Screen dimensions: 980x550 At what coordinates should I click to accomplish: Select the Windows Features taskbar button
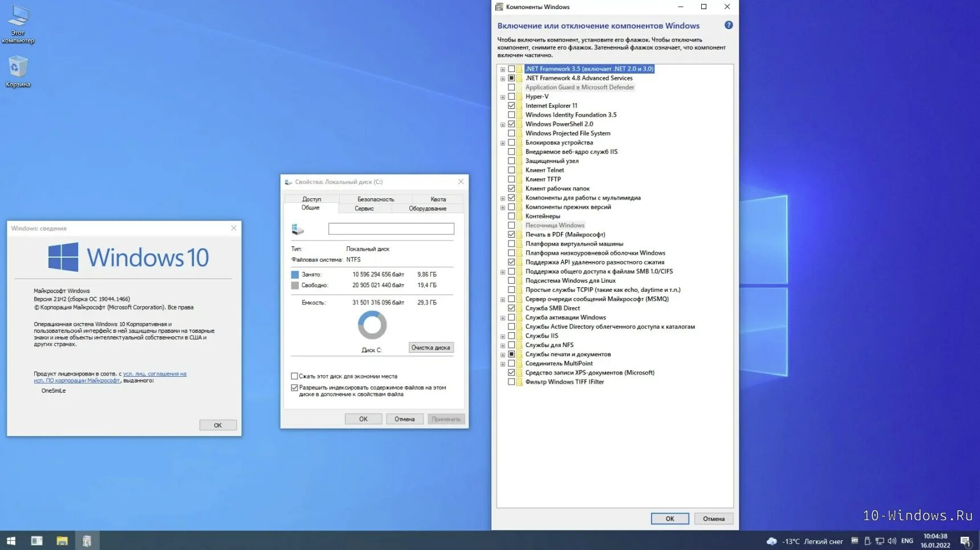coord(87,540)
